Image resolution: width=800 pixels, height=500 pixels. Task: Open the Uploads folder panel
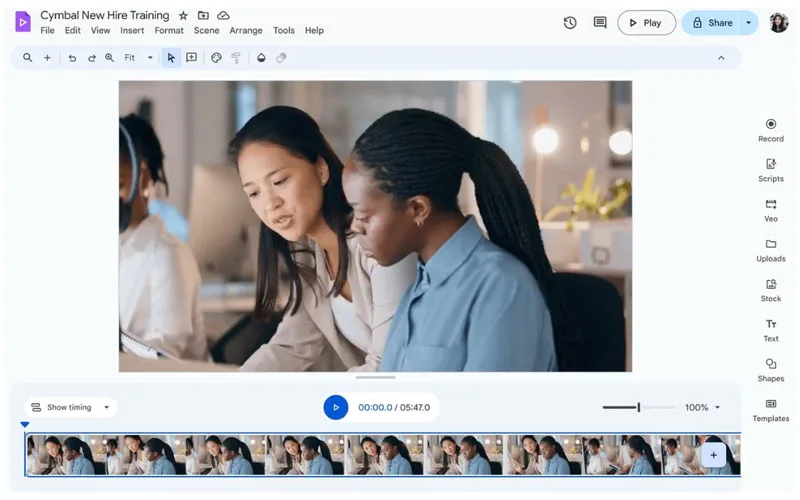coord(771,251)
